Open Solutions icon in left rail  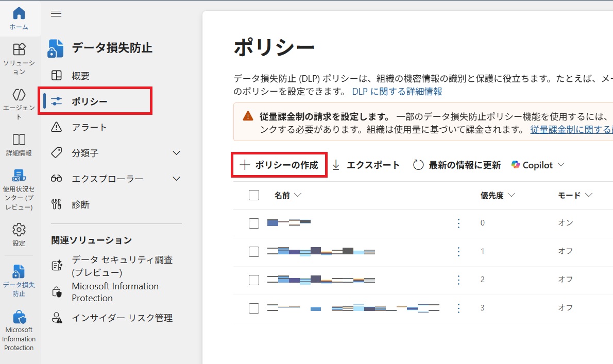pyautogui.click(x=19, y=49)
